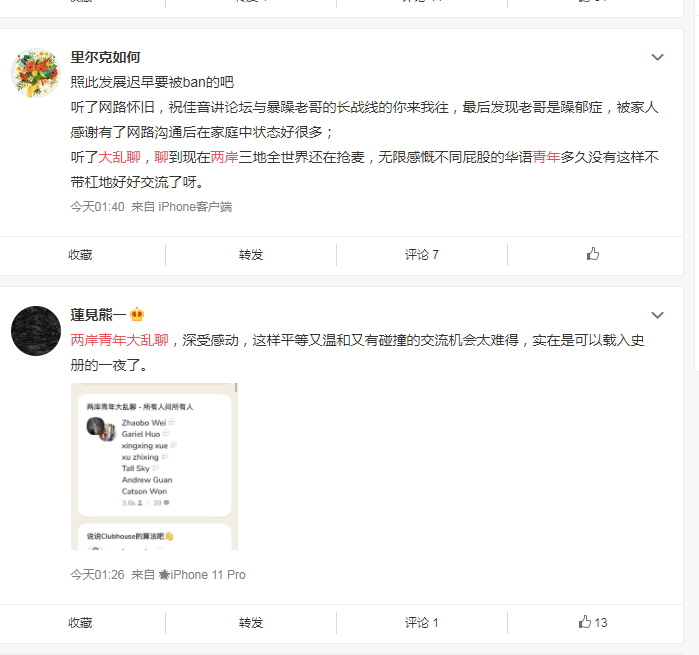
Task: Click 收藏 under 蓮見熊一's post
Action: (80, 622)
